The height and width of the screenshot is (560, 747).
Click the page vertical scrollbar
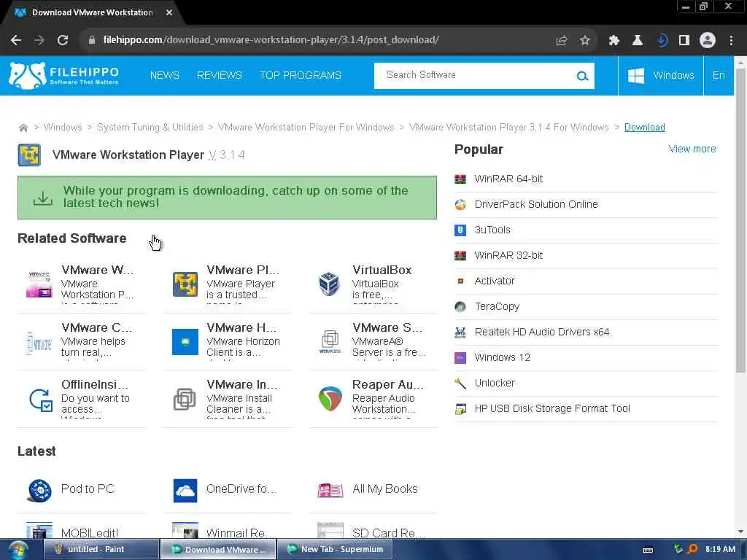coord(740,219)
